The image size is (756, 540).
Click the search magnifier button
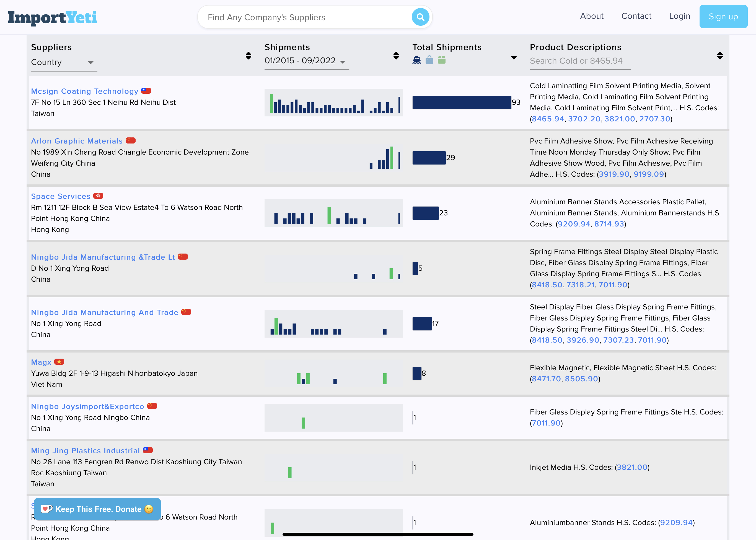420,17
